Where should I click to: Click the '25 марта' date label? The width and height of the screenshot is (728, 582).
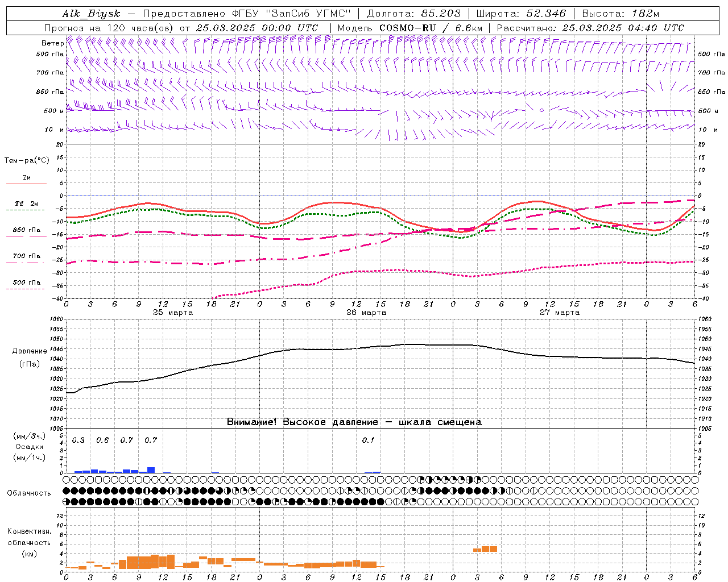point(173,312)
